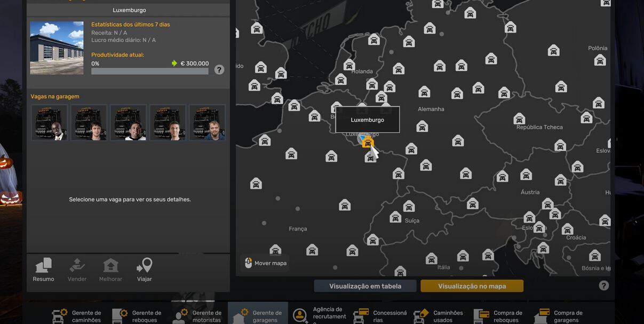Click the Melhorar upgrade garage icon
Image resolution: width=644 pixels, height=324 pixels.
(x=110, y=270)
